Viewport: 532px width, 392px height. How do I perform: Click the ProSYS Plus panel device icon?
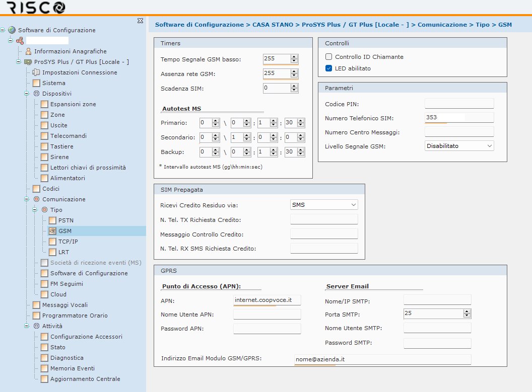coord(28,62)
